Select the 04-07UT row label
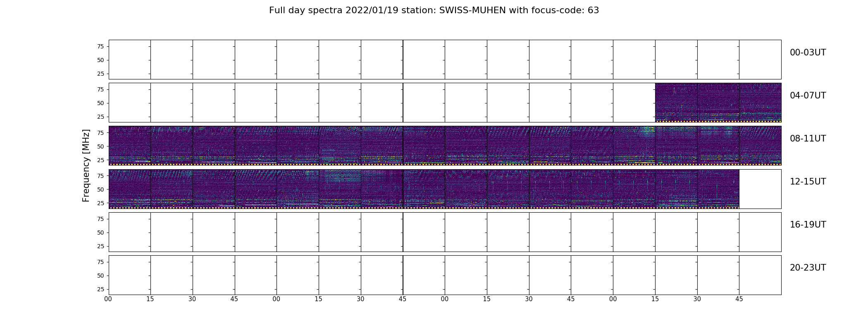The height and width of the screenshot is (331, 868). pos(808,96)
